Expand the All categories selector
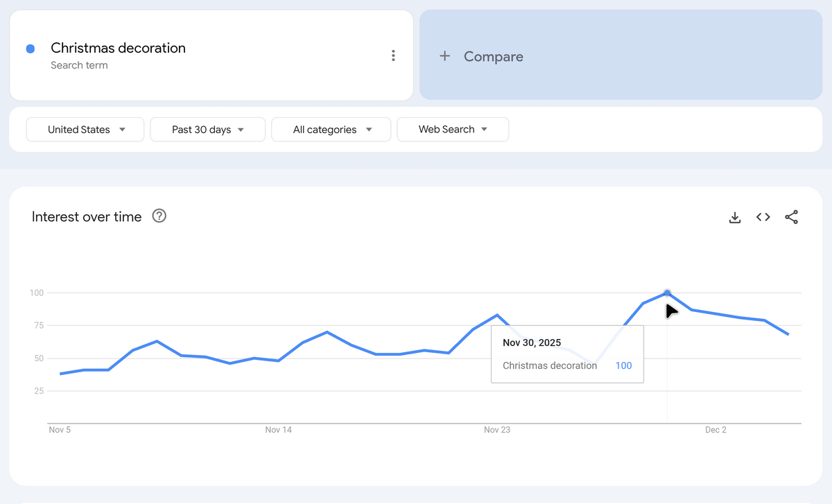This screenshot has width=832, height=504. [x=331, y=129]
